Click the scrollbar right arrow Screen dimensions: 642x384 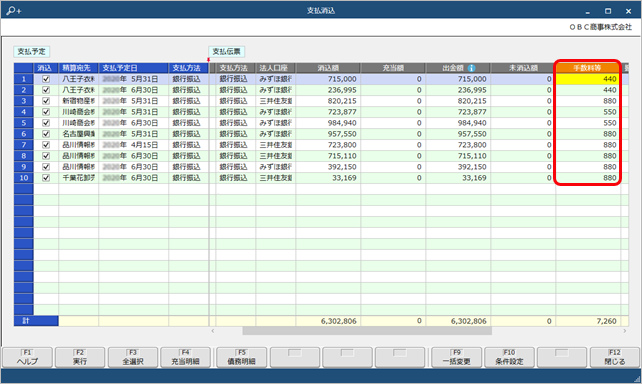click(625, 331)
